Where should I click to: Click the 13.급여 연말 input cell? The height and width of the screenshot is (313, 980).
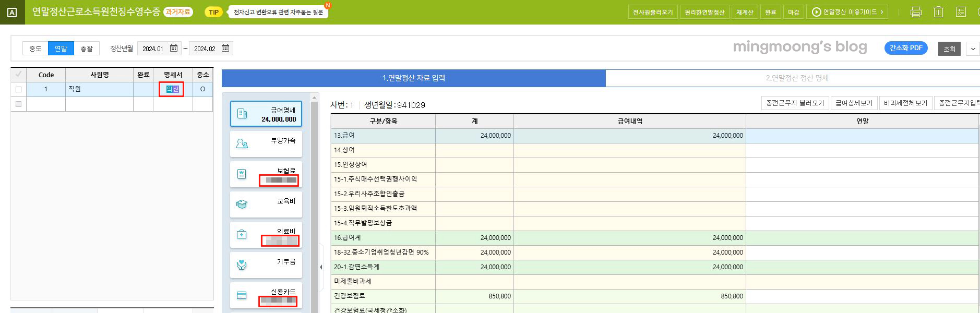pyautogui.click(x=862, y=136)
